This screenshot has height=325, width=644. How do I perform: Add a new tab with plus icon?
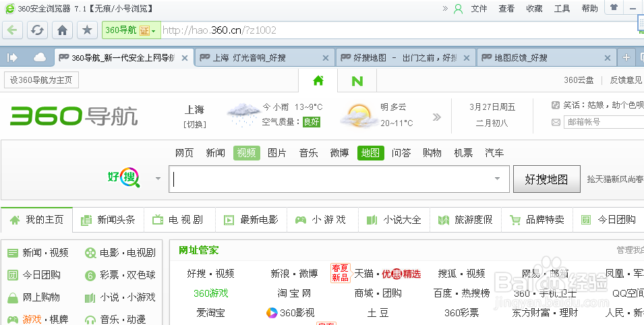[x=626, y=57]
